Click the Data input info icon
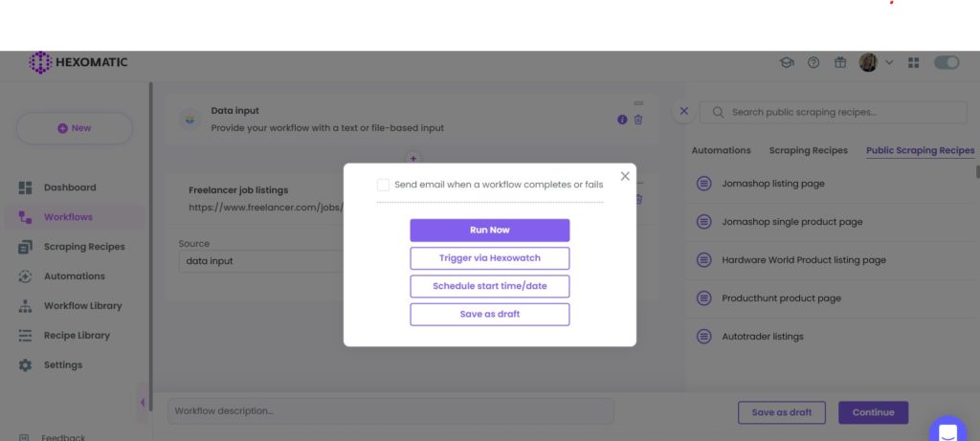 pyautogui.click(x=622, y=120)
